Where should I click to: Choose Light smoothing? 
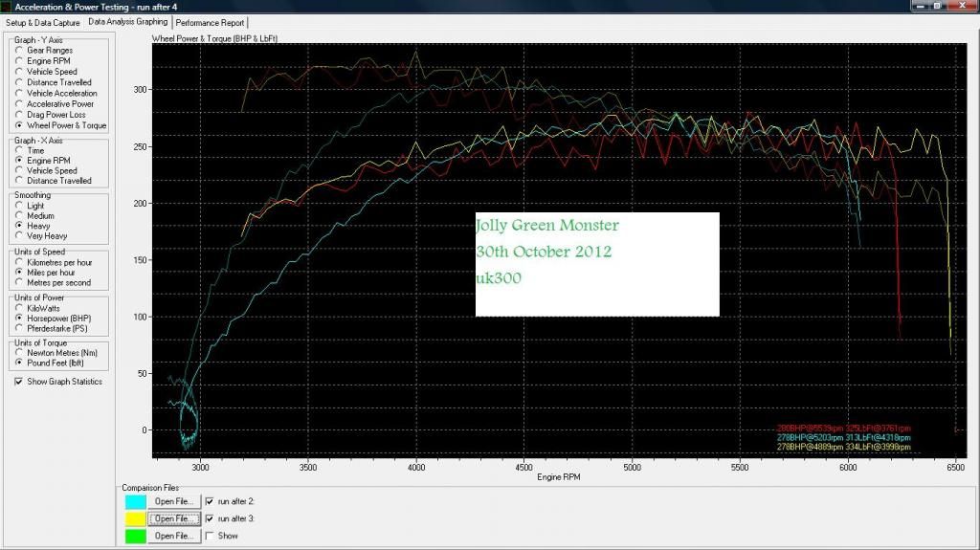pyautogui.click(x=20, y=206)
